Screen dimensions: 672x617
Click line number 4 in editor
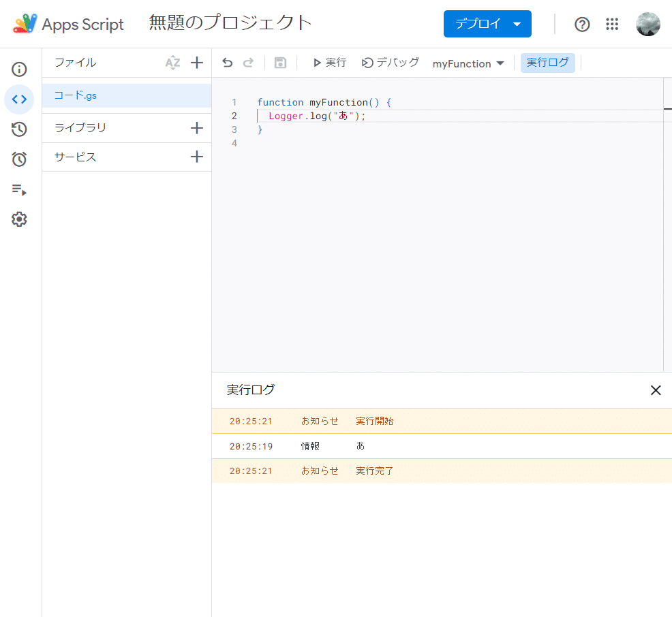click(x=234, y=144)
